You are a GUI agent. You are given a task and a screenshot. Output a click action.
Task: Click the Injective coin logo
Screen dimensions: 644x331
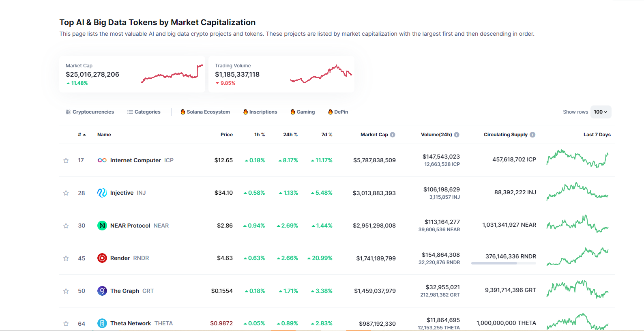pos(102,193)
